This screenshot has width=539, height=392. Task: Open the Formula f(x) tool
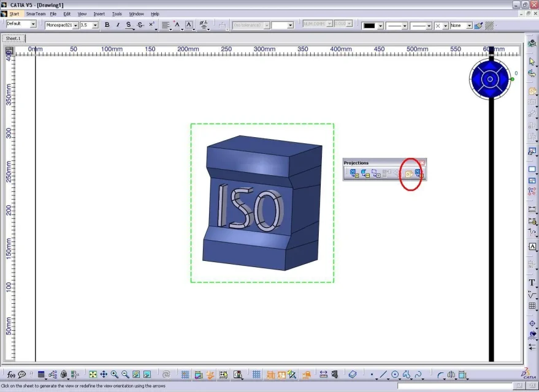pyautogui.click(x=11, y=374)
